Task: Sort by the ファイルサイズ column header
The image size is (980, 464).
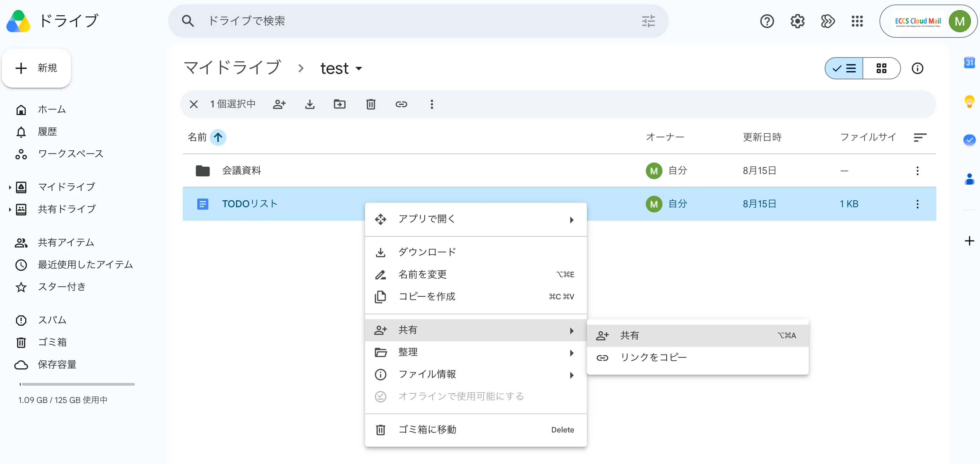Action: click(868, 137)
